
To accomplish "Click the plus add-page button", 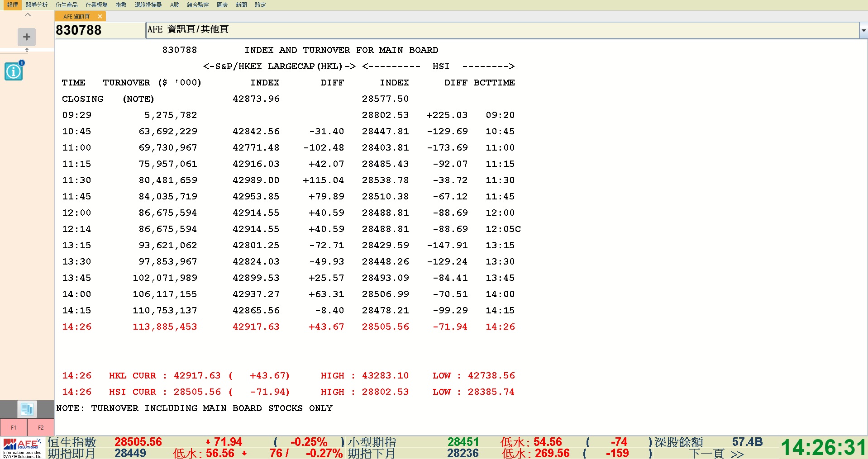I will (x=27, y=37).
